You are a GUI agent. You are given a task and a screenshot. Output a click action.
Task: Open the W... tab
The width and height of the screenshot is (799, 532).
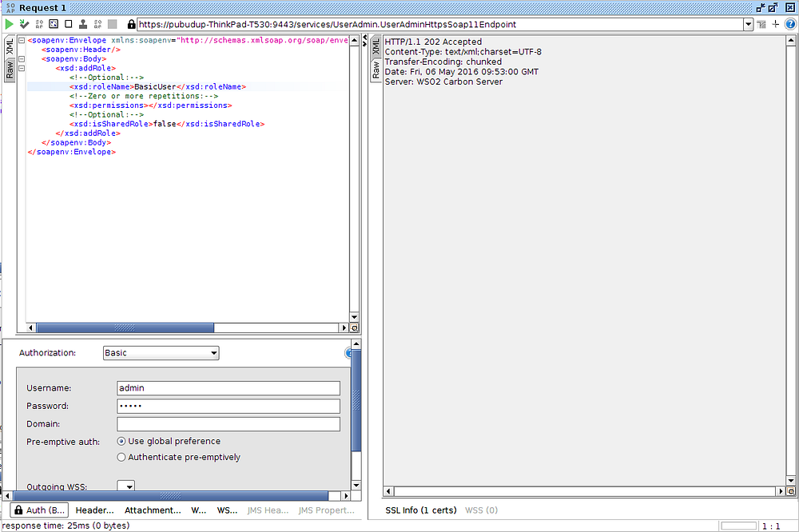click(x=199, y=510)
